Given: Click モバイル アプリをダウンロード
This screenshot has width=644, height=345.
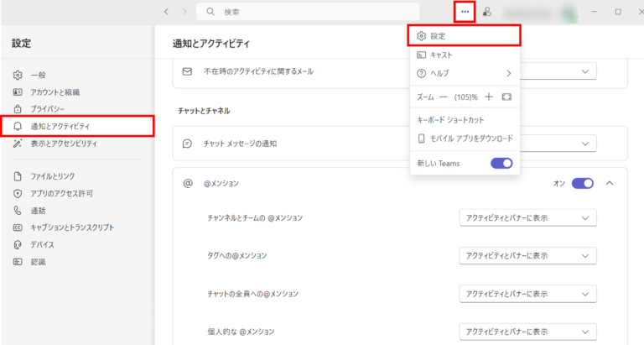Looking at the screenshot, I should coord(465,139).
